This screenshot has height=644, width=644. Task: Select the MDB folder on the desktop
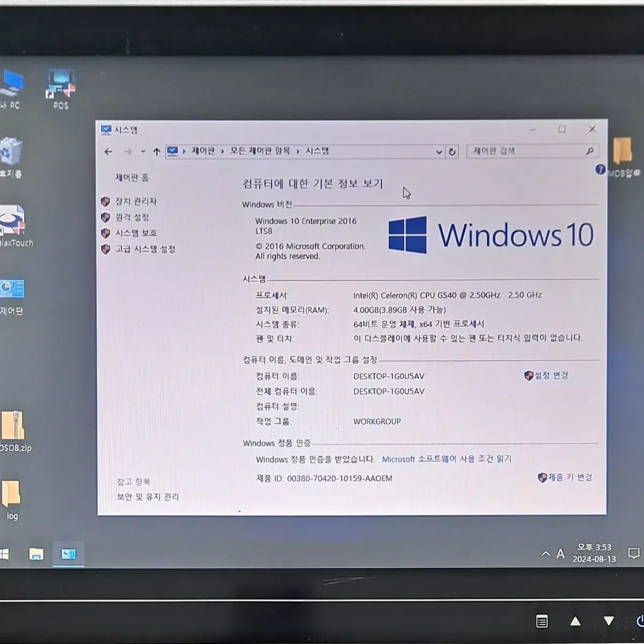[624, 157]
